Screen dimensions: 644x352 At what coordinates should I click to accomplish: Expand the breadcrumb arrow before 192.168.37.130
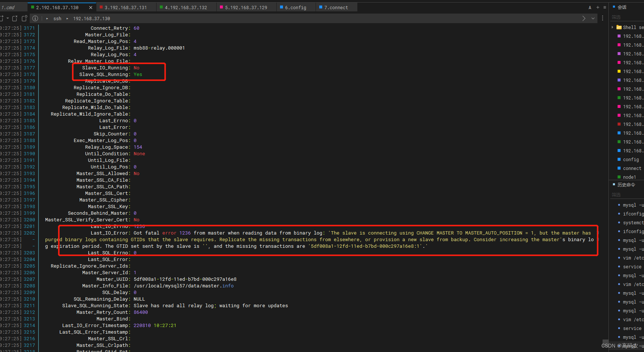tap(67, 18)
